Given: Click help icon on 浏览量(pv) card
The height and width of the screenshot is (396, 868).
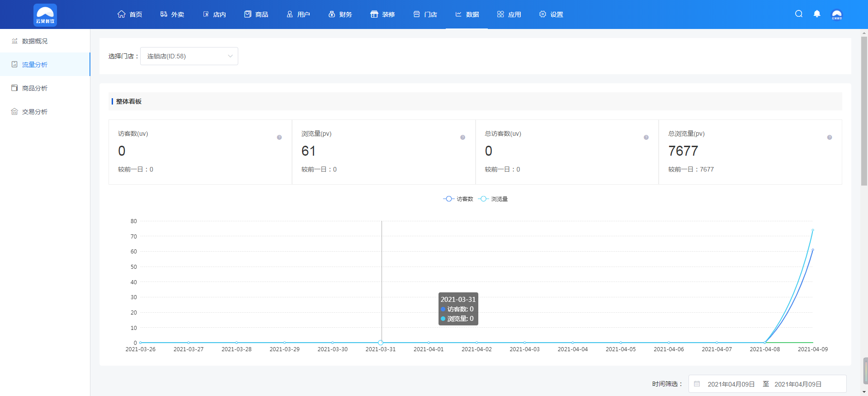Looking at the screenshot, I should [x=462, y=138].
